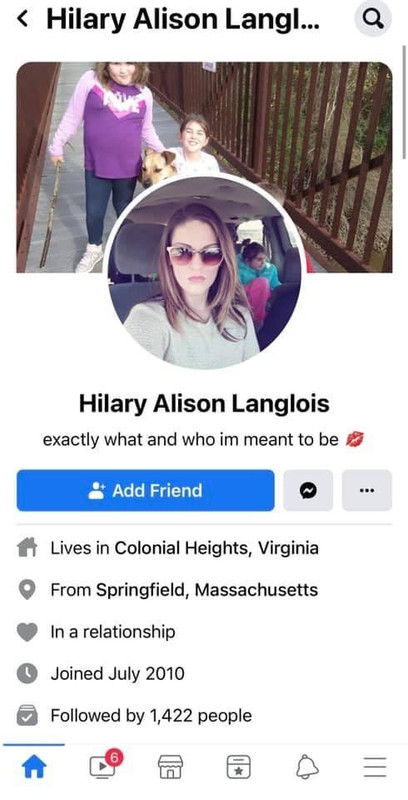The height and width of the screenshot is (800, 408).
Task: Open the three-dot more options button
Action: (367, 490)
